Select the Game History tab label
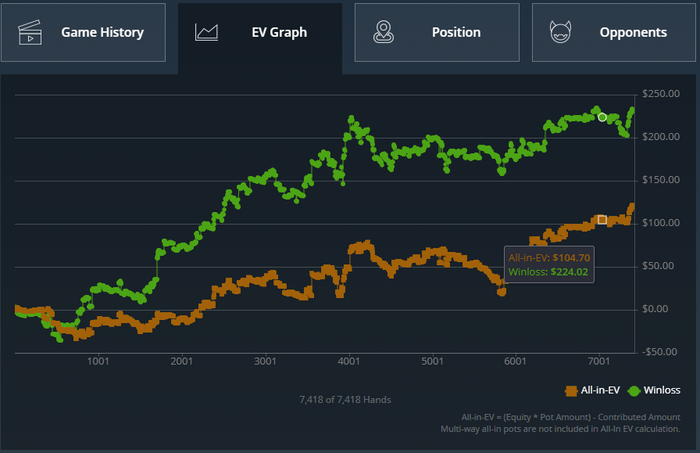Screen dimensions: 700x453 coord(102,32)
